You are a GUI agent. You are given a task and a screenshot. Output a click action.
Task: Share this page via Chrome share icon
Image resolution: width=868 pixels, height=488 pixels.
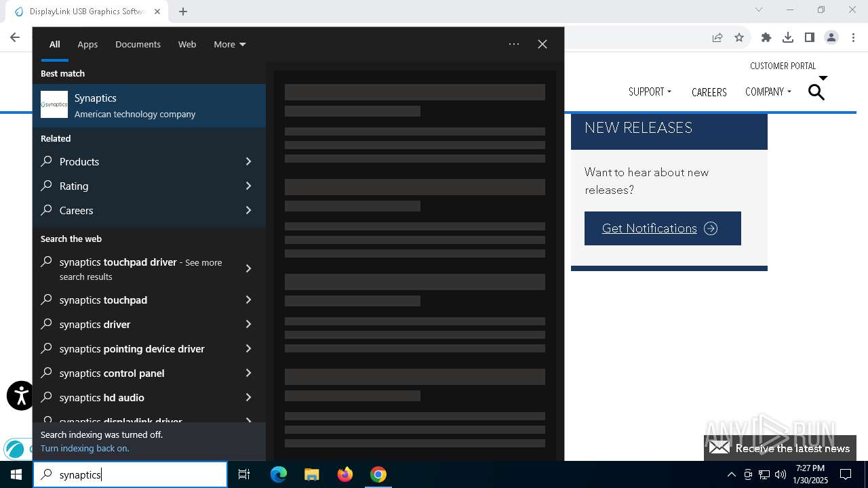pos(717,37)
